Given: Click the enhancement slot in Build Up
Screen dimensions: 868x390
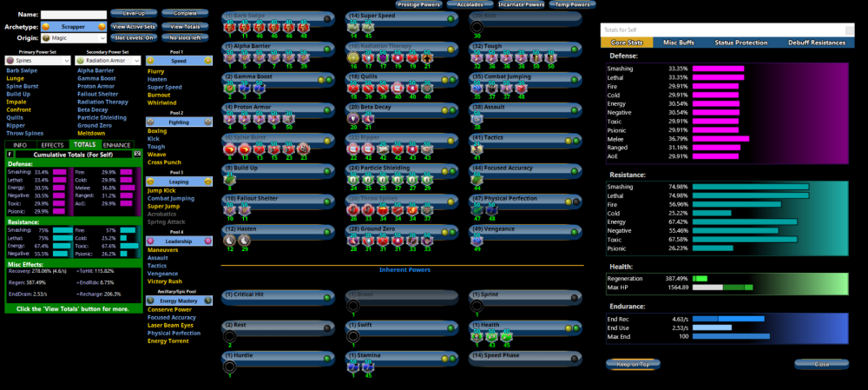Looking at the screenshot, I should (x=229, y=179).
